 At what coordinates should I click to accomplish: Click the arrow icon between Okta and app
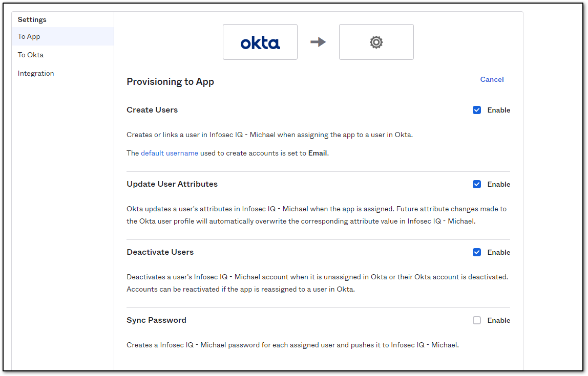point(318,43)
